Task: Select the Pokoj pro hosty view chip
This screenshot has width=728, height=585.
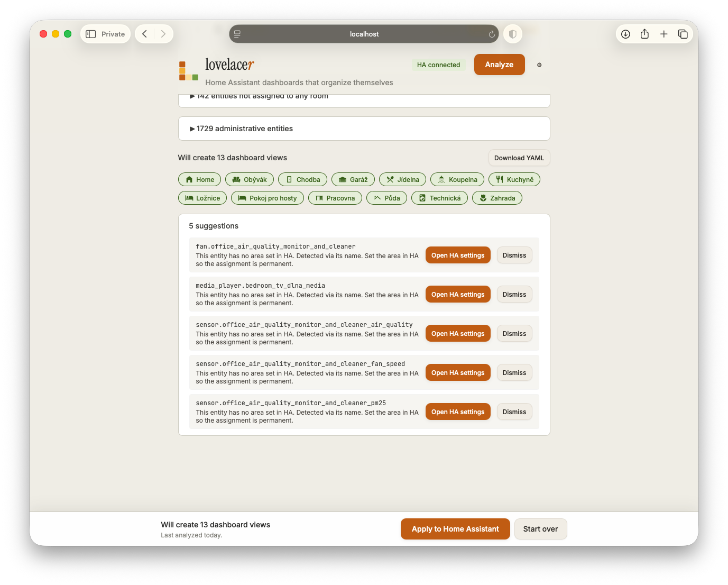Action: point(268,198)
